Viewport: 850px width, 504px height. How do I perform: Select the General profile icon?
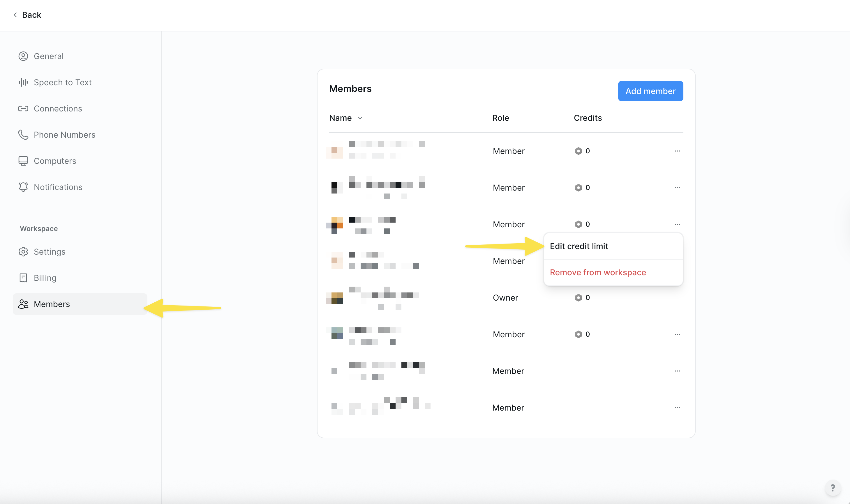click(x=23, y=56)
